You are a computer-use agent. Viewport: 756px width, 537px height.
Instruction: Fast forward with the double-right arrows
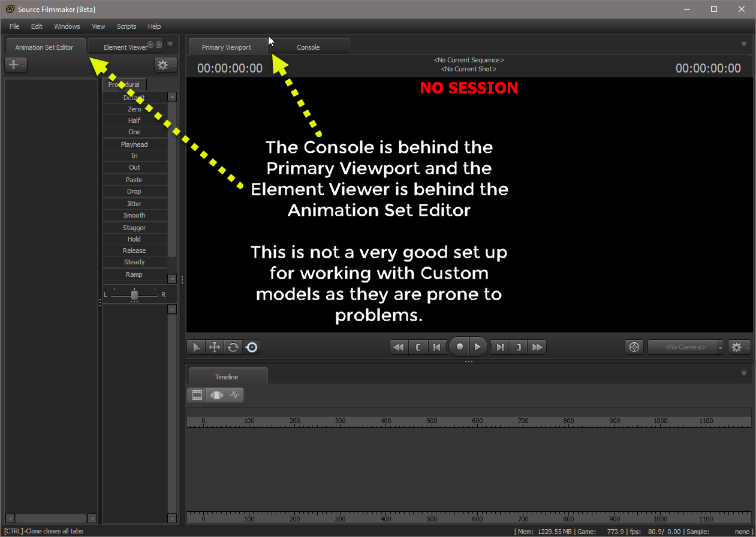pos(537,347)
